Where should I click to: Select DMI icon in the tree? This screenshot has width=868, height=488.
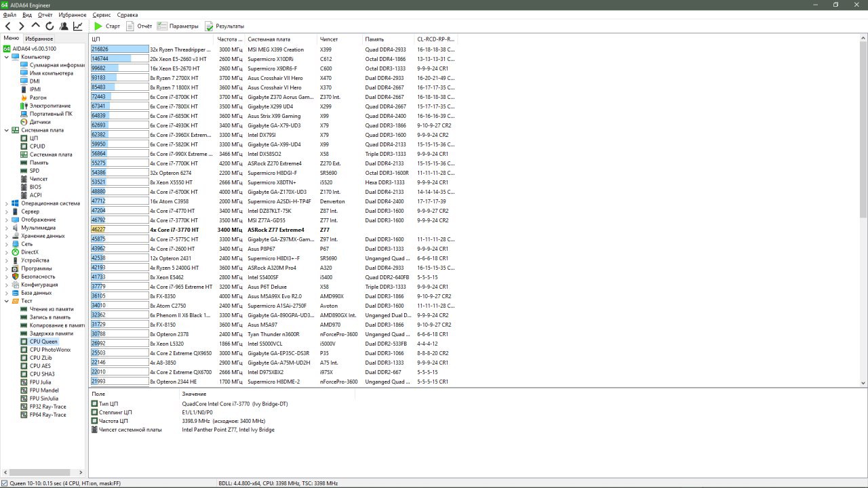[24, 81]
